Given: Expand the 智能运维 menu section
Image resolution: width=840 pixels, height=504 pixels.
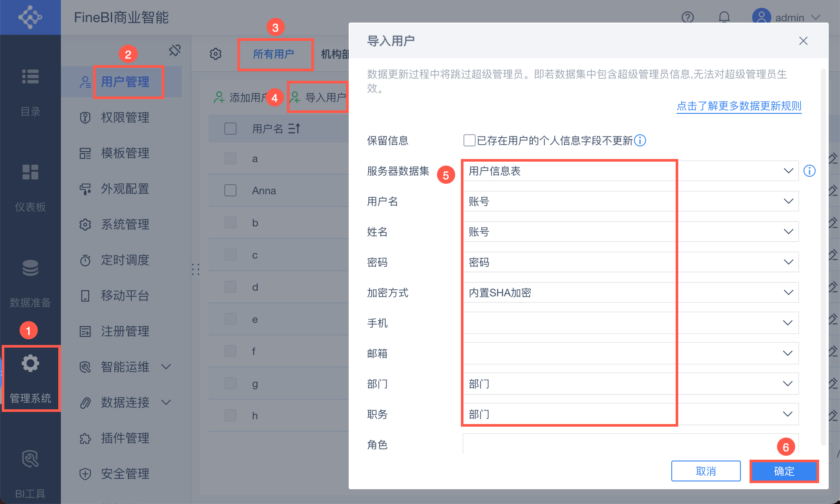Looking at the screenshot, I should [166, 367].
